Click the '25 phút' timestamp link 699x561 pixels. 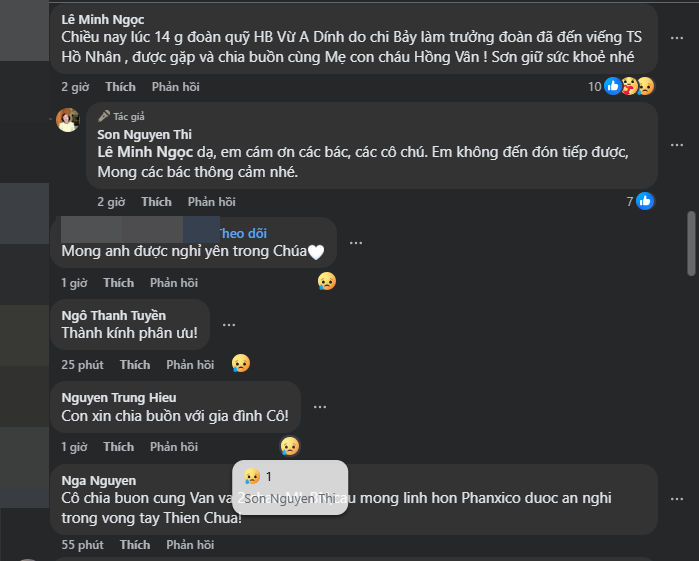click(x=82, y=365)
